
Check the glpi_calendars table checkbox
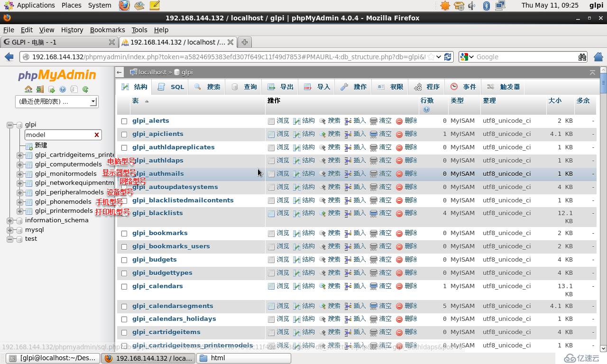124,287
